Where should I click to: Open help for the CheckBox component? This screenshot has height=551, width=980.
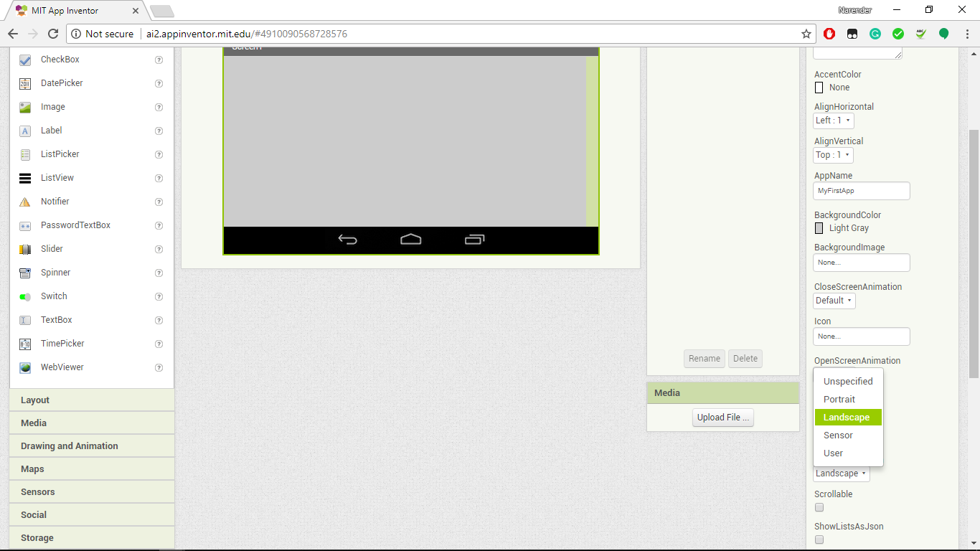(159, 60)
